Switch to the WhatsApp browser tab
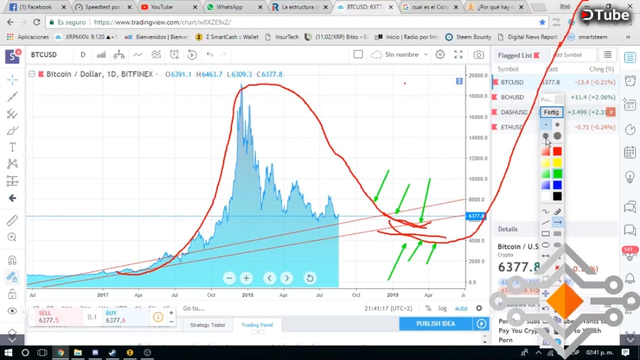The image size is (640, 360). [x=234, y=7]
